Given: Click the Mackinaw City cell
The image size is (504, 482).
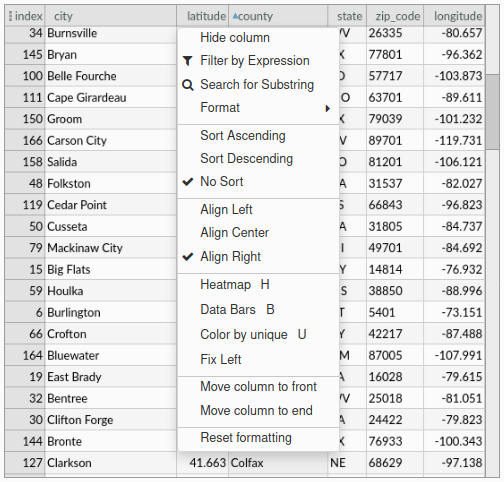Looking at the screenshot, I should pyautogui.click(x=111, y=248).
